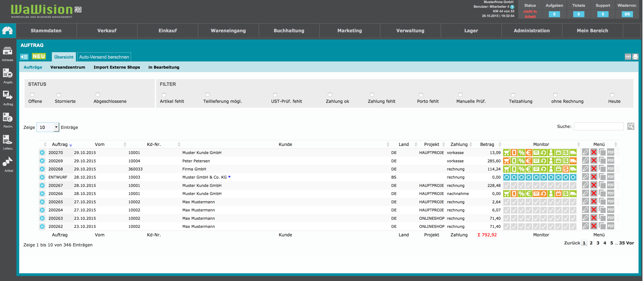644x281 pixels.
Task: Click the green NEU button
Action: pos(39,56)
